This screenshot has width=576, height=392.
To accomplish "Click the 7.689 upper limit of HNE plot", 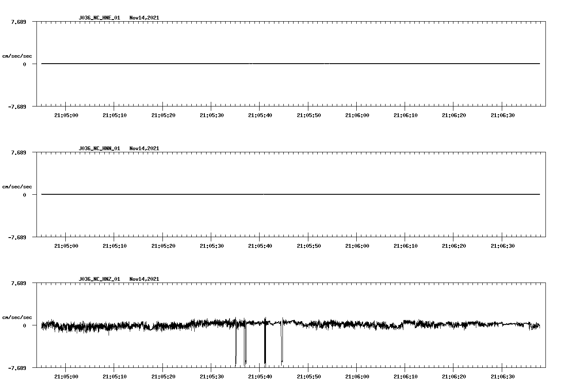I will [18, 22].
